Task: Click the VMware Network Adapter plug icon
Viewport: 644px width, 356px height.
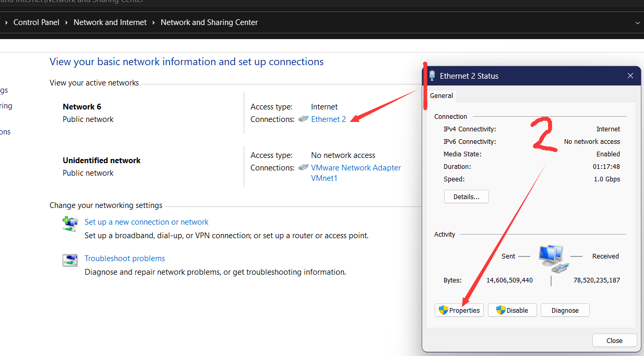Action: [303, 168]
